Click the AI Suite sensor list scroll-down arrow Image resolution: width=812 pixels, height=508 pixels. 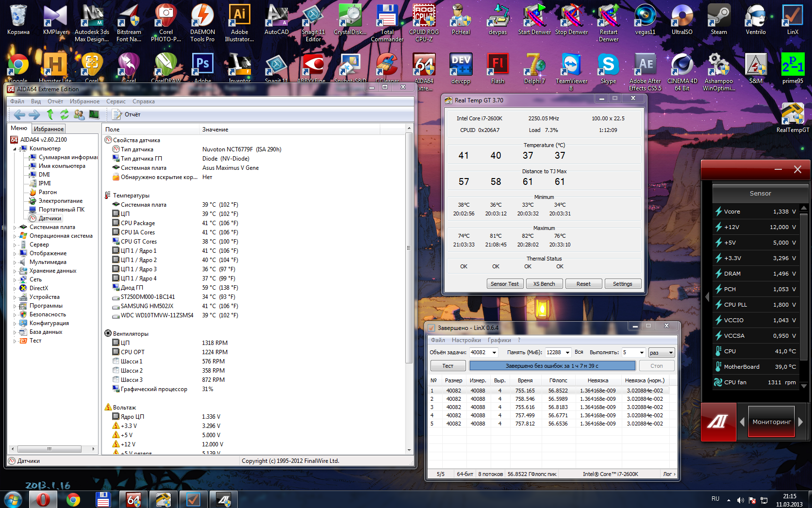click(x=804, y=386)
